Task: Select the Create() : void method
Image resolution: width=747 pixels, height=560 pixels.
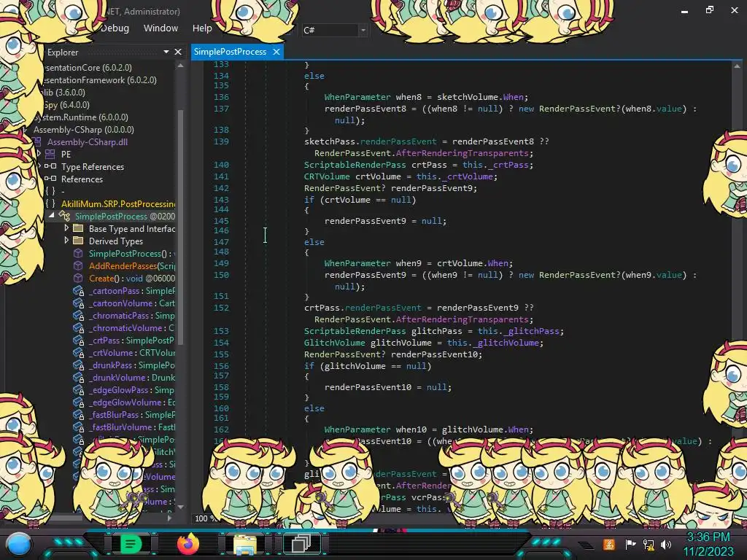Action: click(x=131, y=278)
